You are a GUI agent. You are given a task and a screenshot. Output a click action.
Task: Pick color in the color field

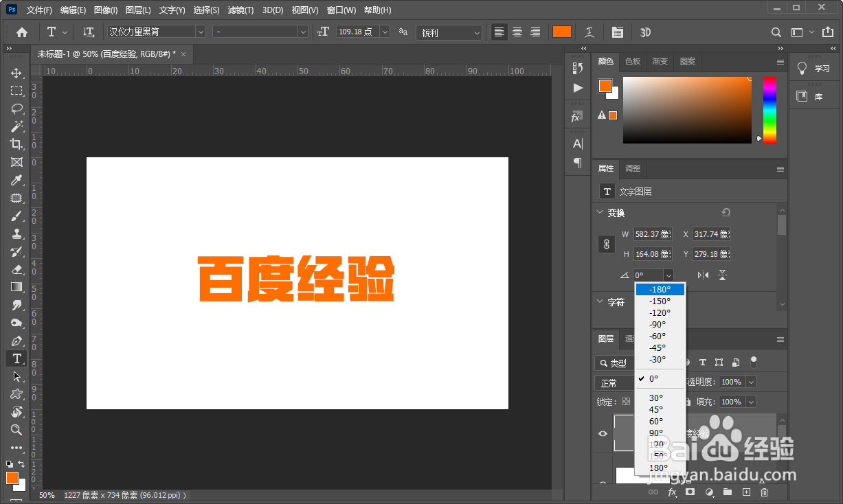tap(687, 110)
